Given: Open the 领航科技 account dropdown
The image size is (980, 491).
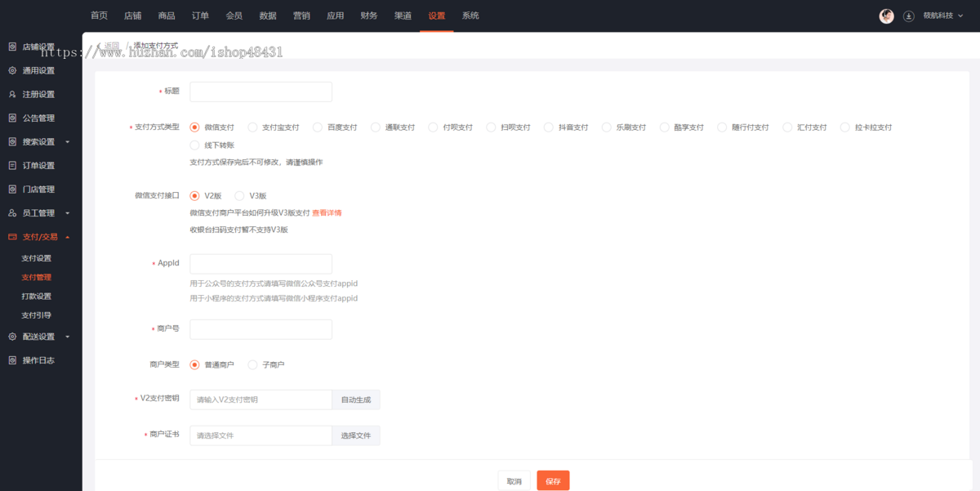Looking at the screenshot, I should 943,16.
